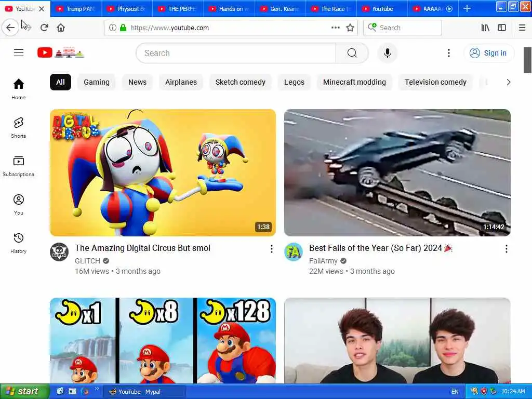Select the Sketch comedy filter chip
Viewport: 532px width, 399px height.
241,82
